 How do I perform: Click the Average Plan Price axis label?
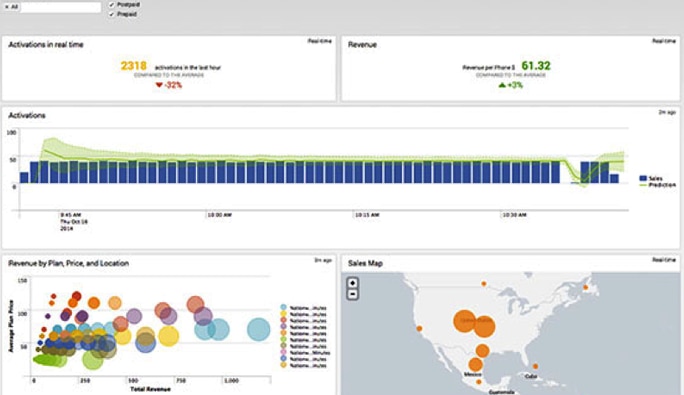click(x=11, y=326)
